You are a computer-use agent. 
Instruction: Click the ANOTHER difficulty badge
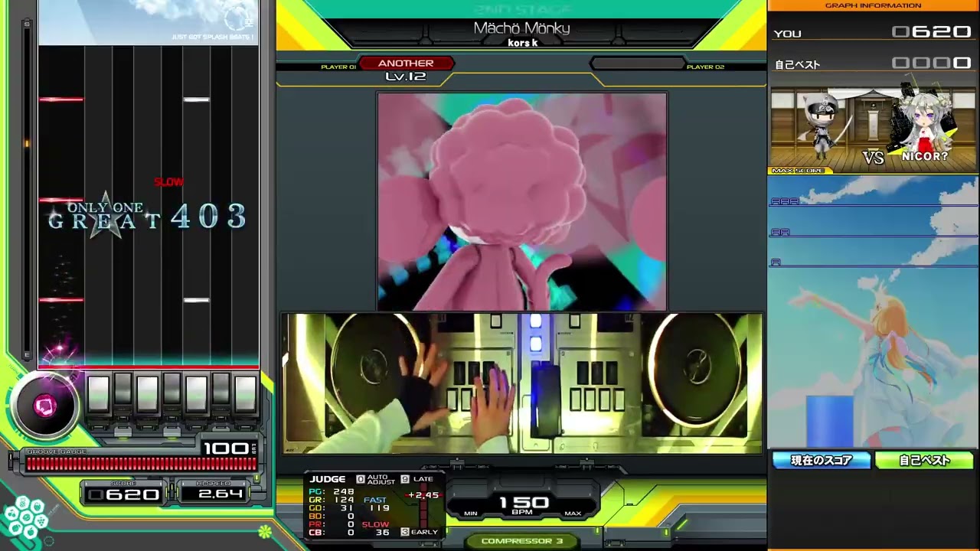coord(406,64)
